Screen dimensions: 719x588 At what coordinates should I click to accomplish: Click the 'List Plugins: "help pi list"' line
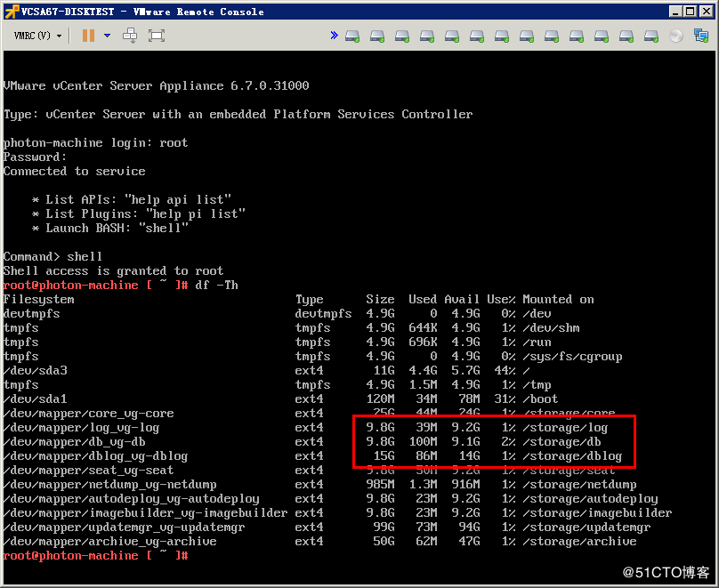(x=138, y=214)
